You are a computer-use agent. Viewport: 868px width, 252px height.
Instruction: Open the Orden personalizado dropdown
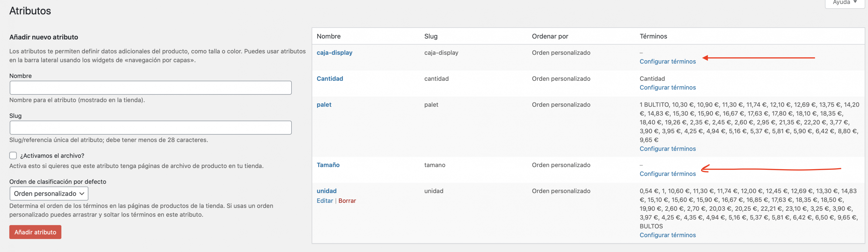tap(49, 193)
